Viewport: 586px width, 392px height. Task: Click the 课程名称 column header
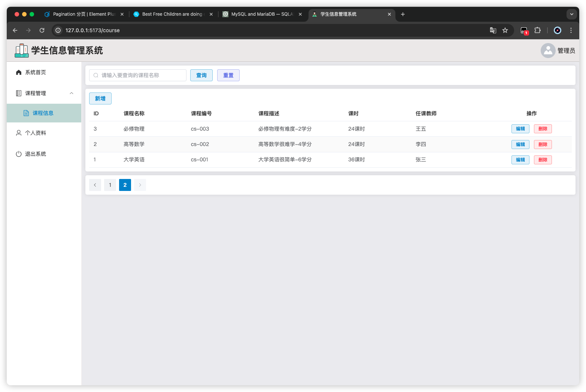pos(134,113)
